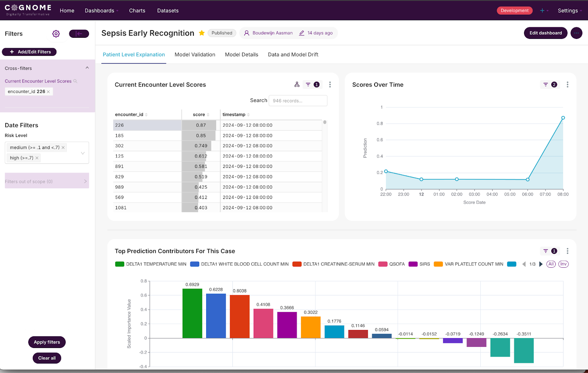Click the Boudewijn Aasman owner user icon

coord(247,33)
